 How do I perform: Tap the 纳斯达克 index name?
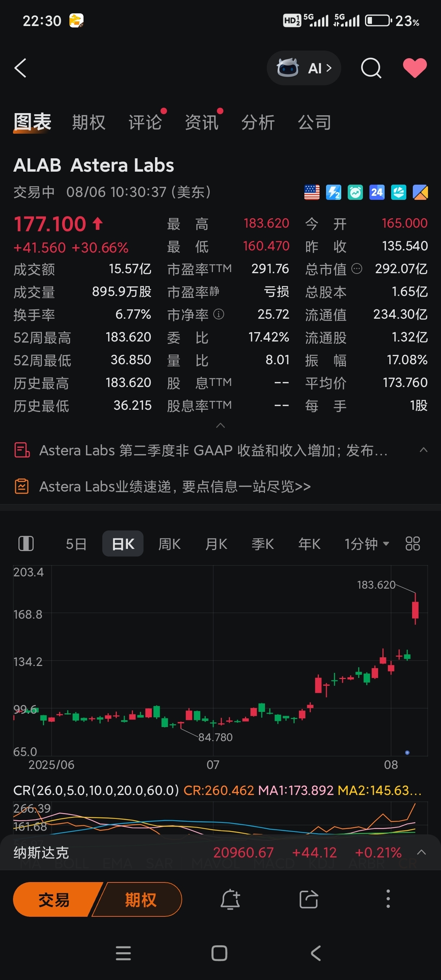pyautogui.click(x=41, y=852)
